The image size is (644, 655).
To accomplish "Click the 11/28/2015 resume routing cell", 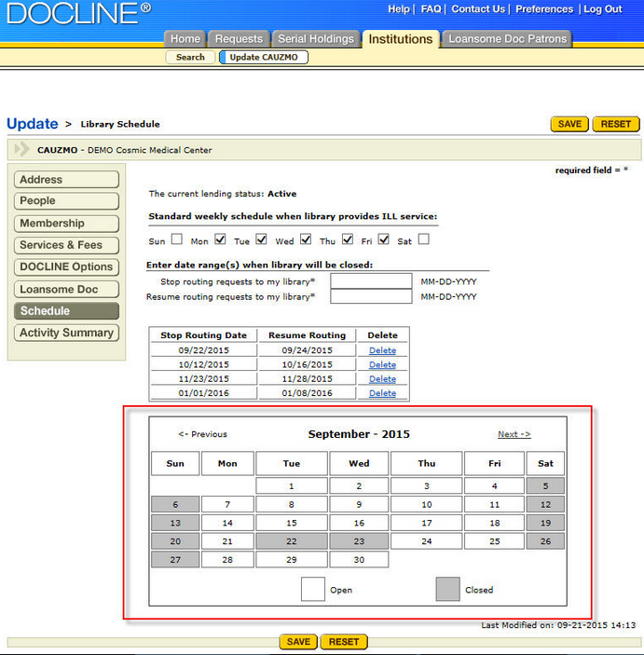I will click(308, 378).
